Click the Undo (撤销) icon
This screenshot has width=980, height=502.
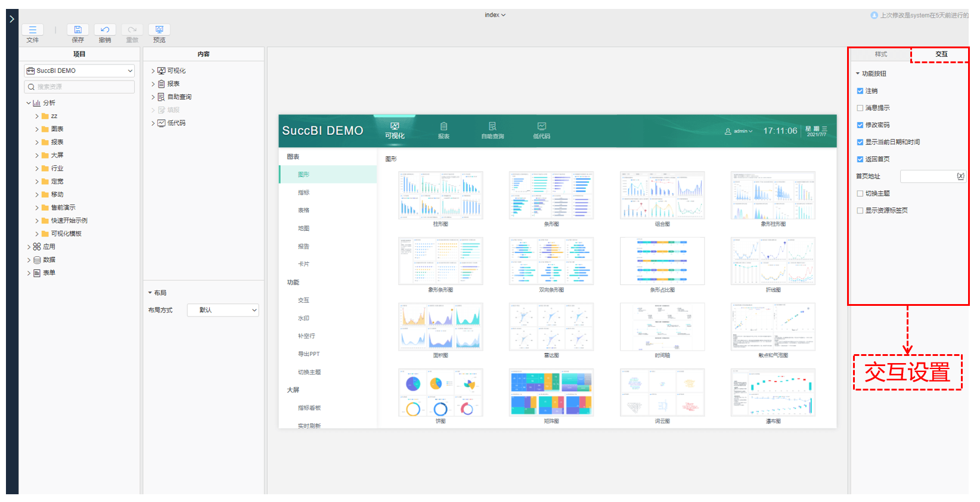[x=105, y=30]
